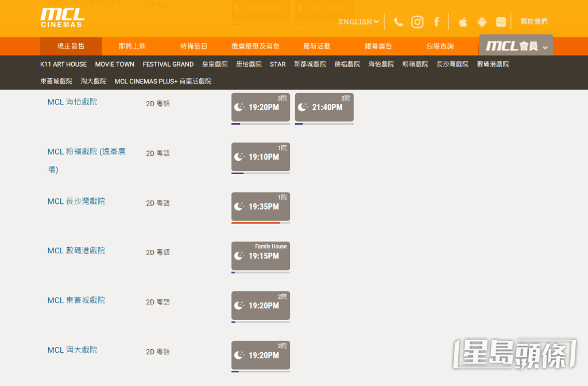This screenshot has width=588, height=386.
Task: Select the 最新活動 tab
Action: coord(317,46)
